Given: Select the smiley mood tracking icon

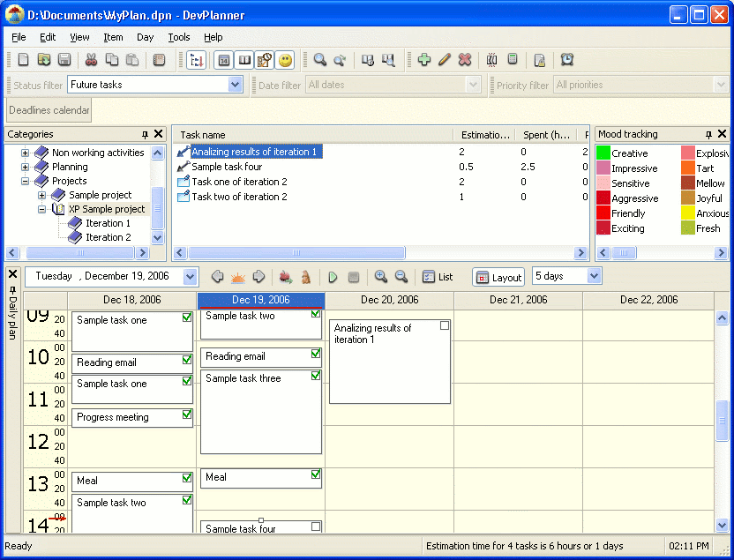Looking at the screenshot, I should (283, 59).
